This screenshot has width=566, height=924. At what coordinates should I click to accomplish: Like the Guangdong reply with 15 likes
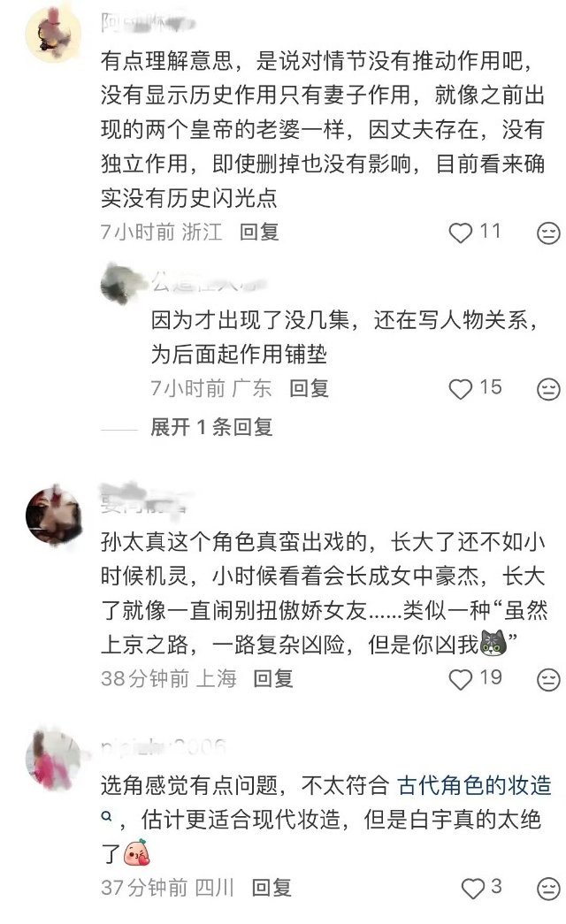click(461, 389)
